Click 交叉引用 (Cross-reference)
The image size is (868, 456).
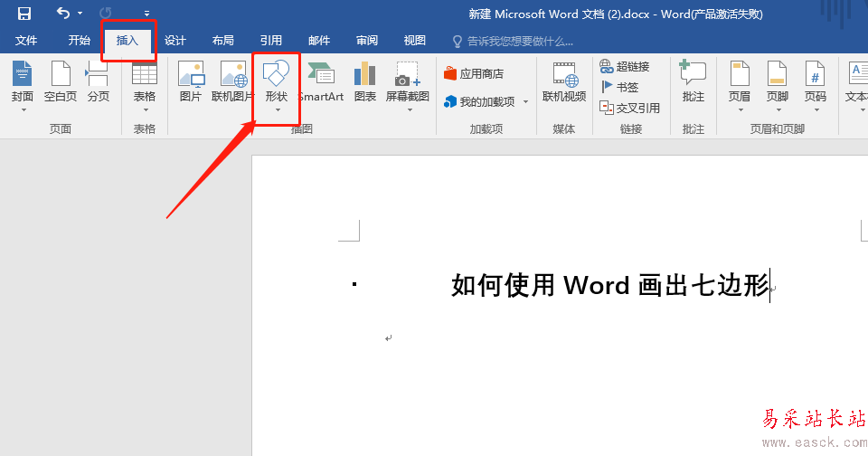(630, 108)
